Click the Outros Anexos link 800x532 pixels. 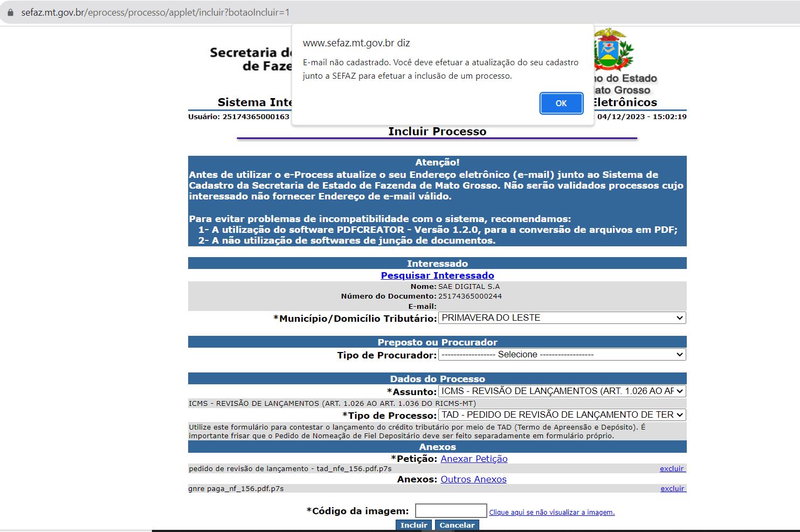pyautogui.click(x=473, y=479)
